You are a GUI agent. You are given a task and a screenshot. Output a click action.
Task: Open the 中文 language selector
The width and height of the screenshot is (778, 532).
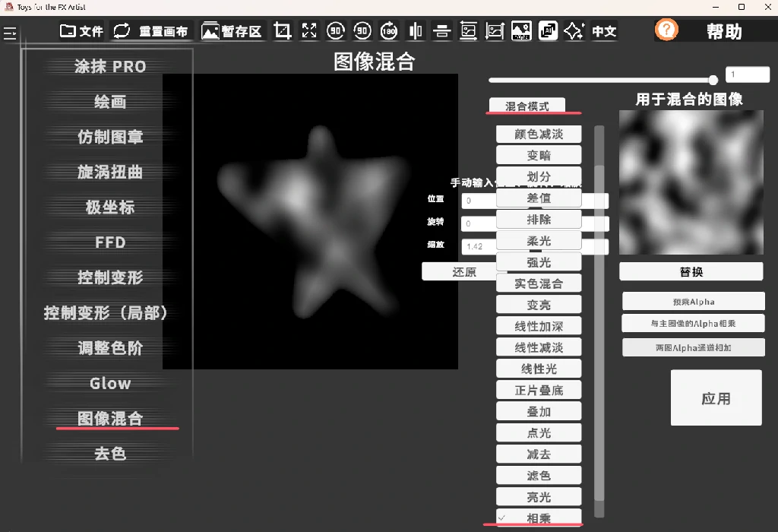click(x=604, y=31)
